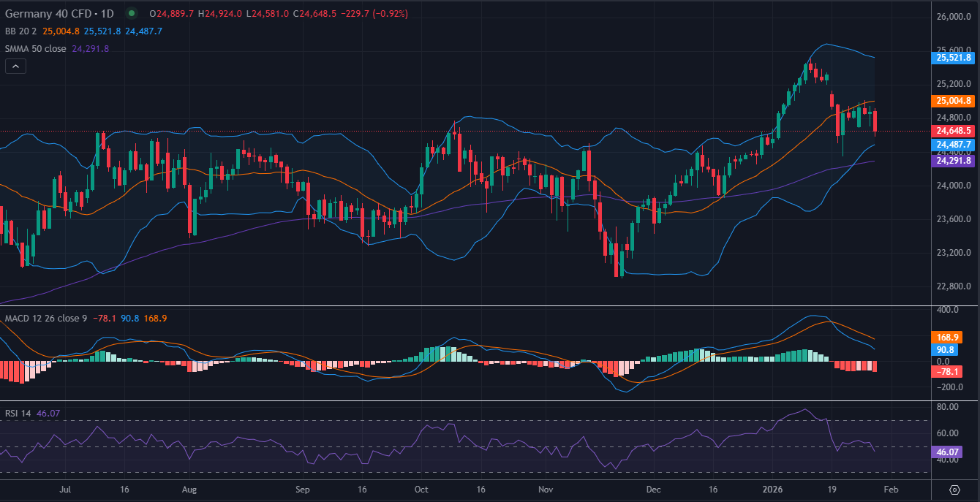The width and height of the screenshot is (980, 502).
Task: Select the BB 20 2 indicator label
Action: (20, 32)
